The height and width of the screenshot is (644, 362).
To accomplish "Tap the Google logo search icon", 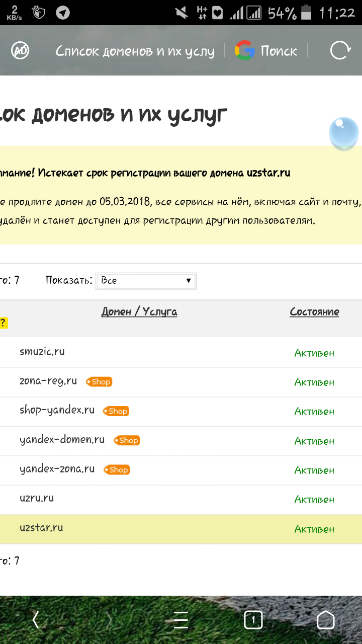I will (x=245, y=51).
